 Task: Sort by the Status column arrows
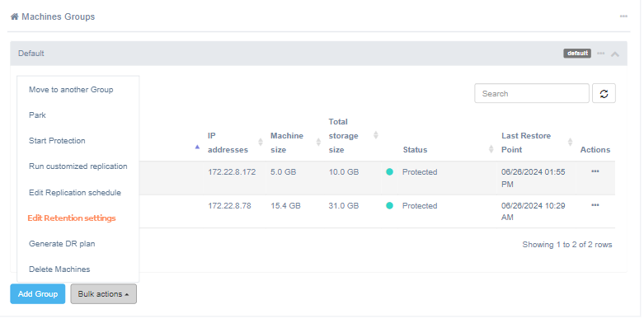pos(491,149)
